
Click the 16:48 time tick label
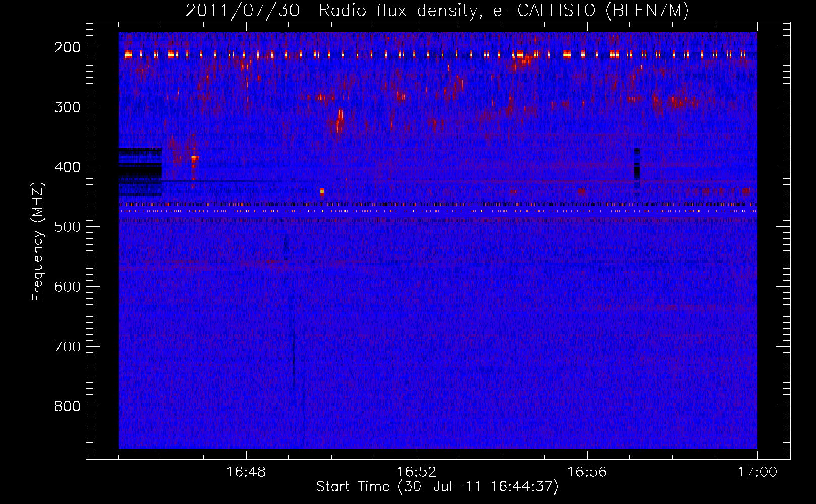click(246, 472)
